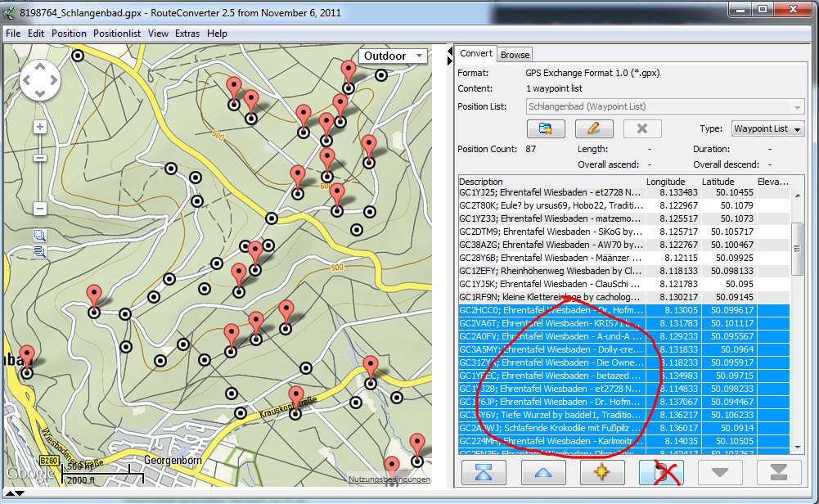
Task: Click the list magnifier icon on the map
Action: (x=40, y=252)
